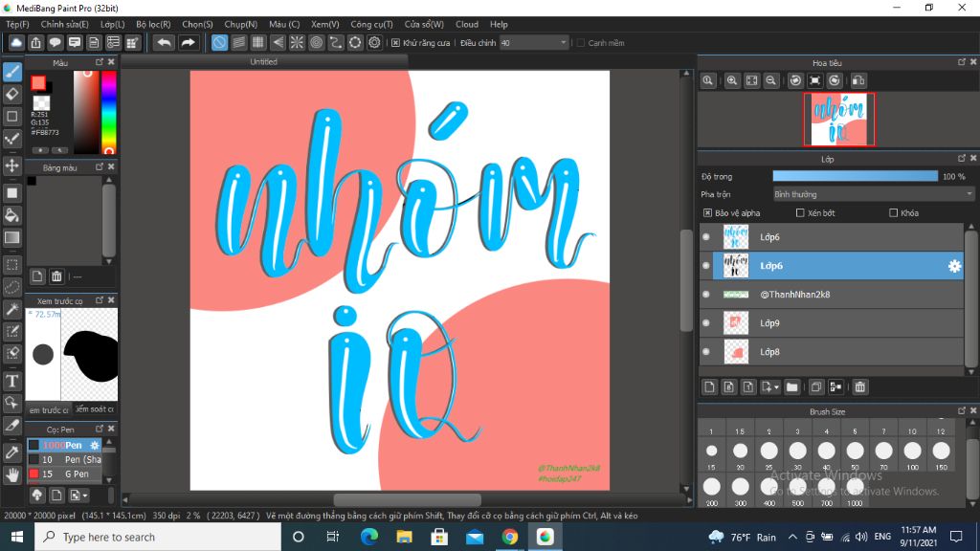
Task: Enable the circle snap guide
Action: pos(316,42)
